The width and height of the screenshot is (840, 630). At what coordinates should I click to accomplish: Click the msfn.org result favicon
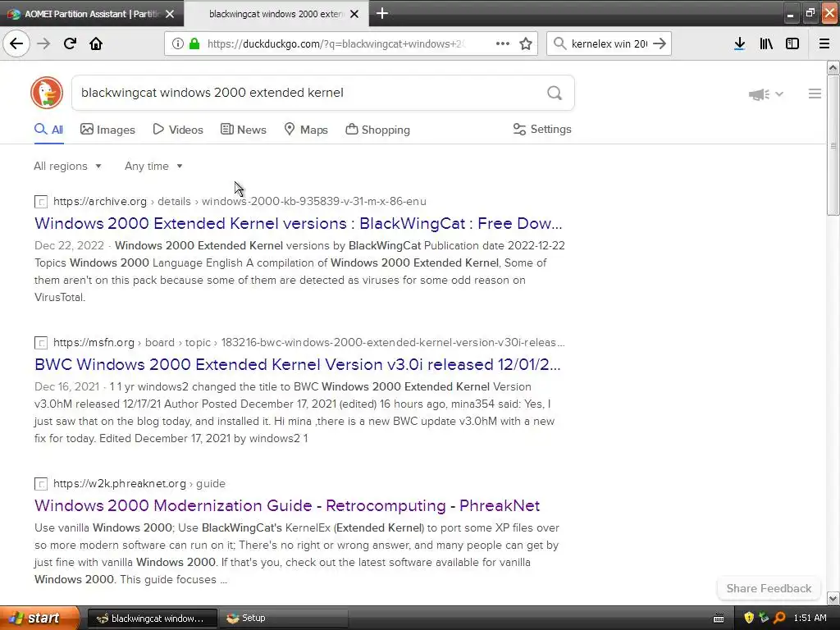point(41,343)
